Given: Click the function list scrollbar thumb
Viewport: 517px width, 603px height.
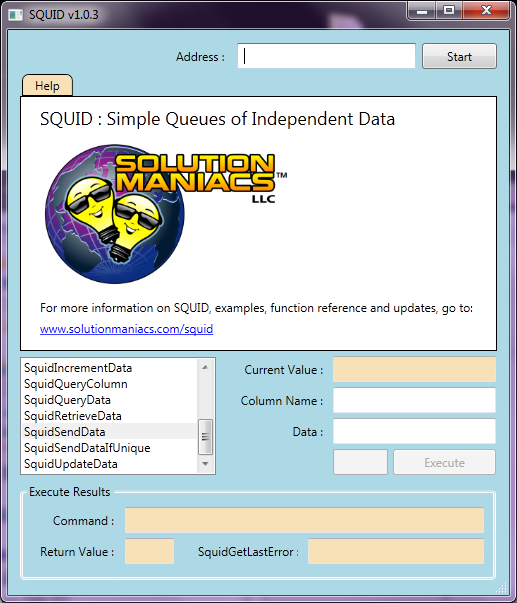Looking at the screenshot, I should click(x=205, y=437).
